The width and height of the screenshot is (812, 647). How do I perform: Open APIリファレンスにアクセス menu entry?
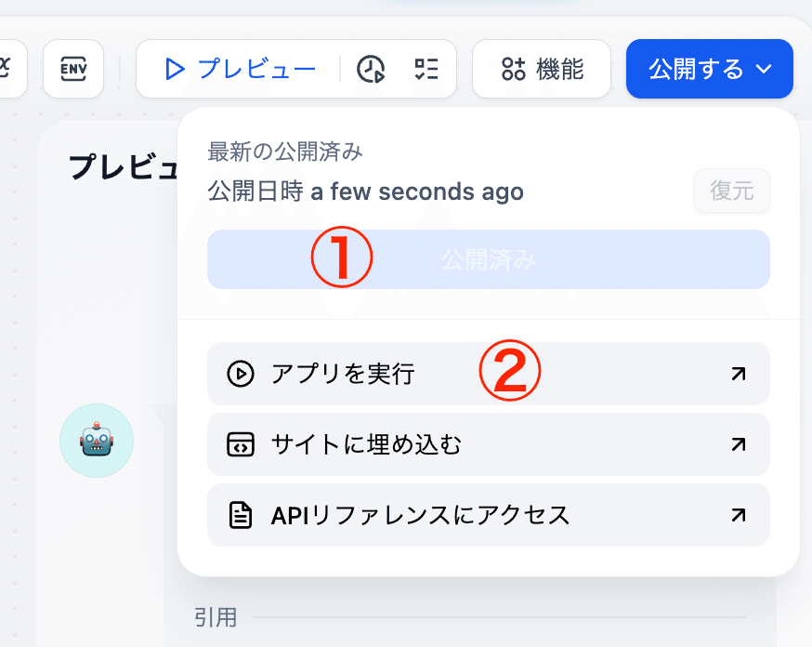[x=420, y=515]
